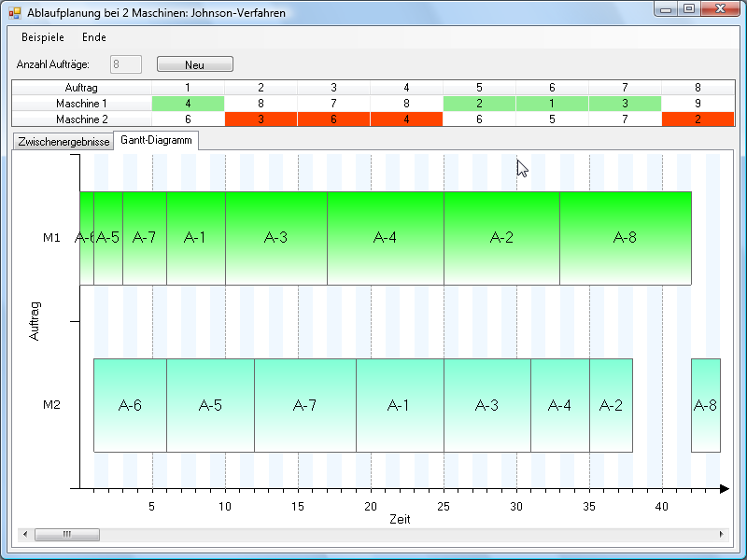Viewport: 747px width, 560px height.
Task: Click the Maschine 1 row header
Action: coord(81,104)
